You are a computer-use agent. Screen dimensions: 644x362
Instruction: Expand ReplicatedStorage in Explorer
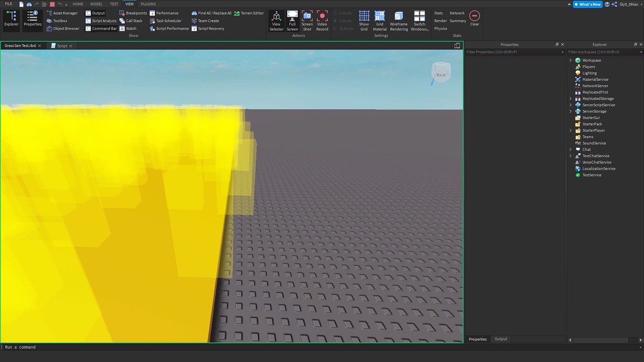[570, 98]
